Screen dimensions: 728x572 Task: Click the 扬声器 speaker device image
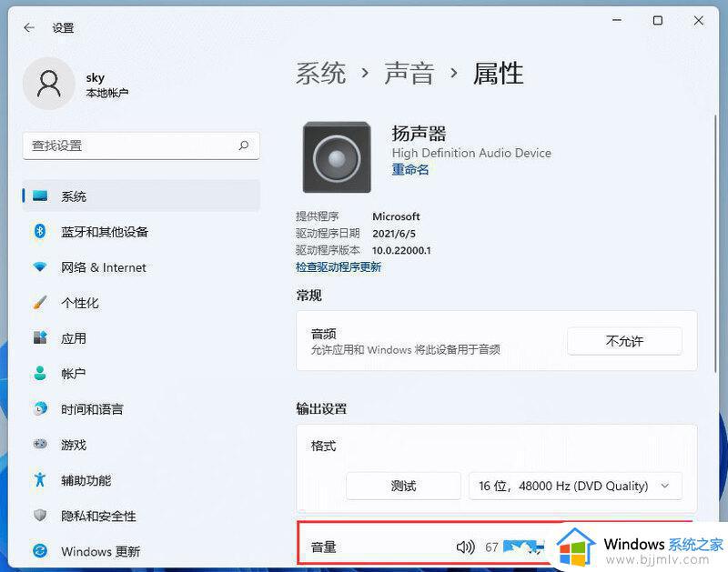(x=337, y=157)
